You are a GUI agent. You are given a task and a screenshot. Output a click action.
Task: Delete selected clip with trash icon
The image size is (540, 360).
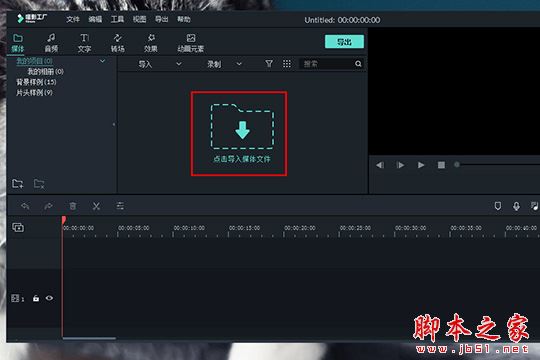point(73,206)
